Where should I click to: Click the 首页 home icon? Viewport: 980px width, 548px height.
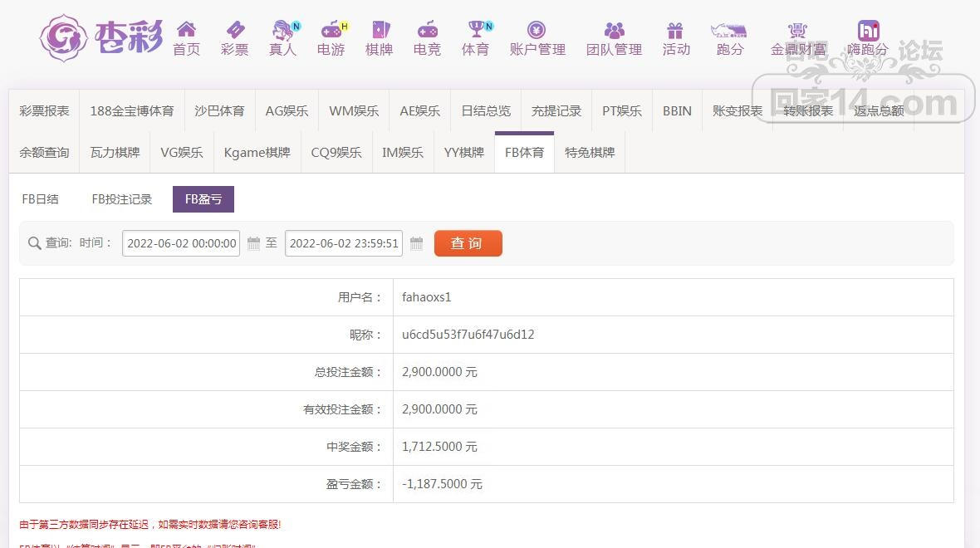[186, 31]
